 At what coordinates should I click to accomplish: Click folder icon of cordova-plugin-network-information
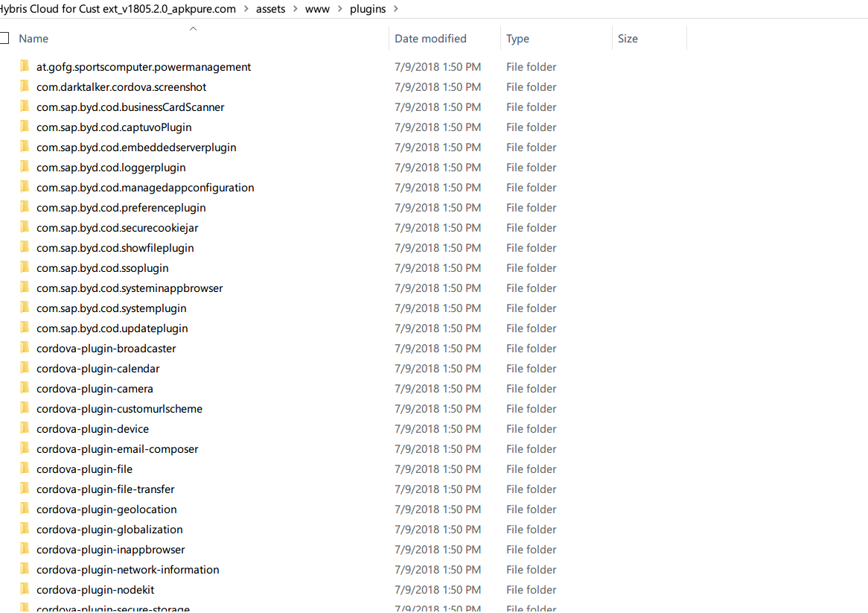(x=25, y=569)
